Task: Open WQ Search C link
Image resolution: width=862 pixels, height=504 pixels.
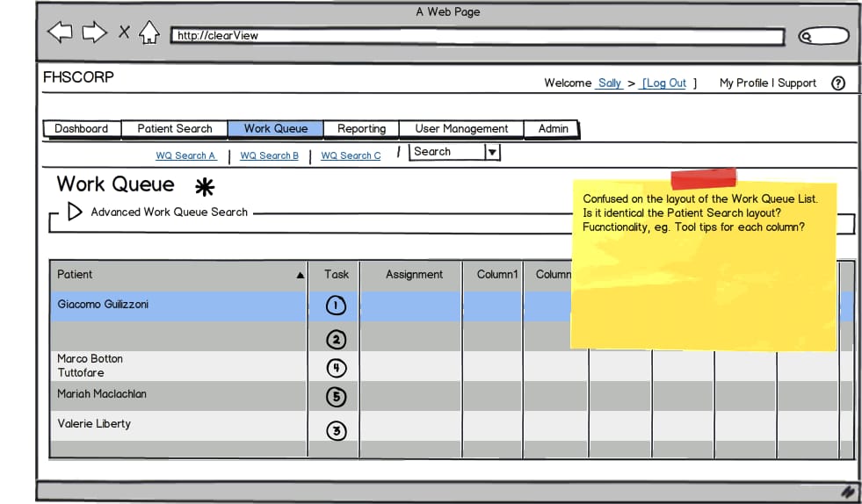Action: (351, 155)
